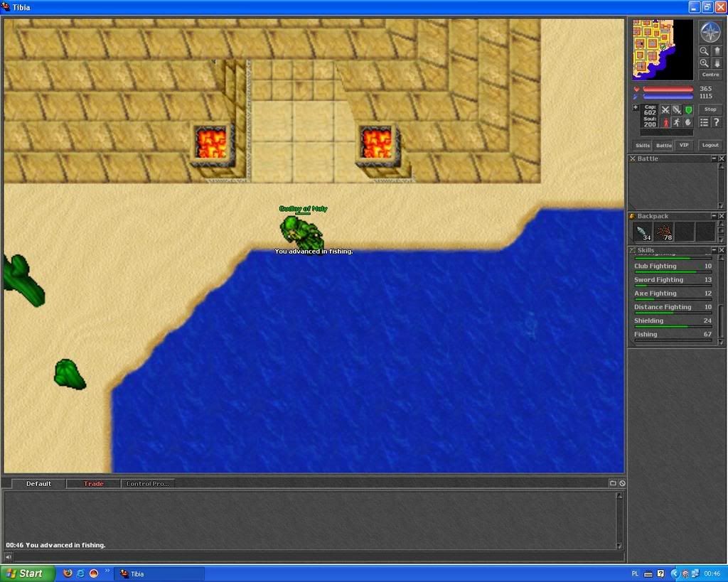The height and width of the screenshot is (582, 728).
Task: Move minimap one floor up
Action: [x=717, y=51]
